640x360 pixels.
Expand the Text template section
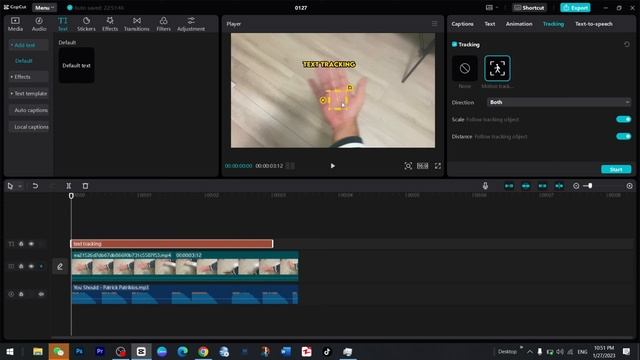pos(29,93)
